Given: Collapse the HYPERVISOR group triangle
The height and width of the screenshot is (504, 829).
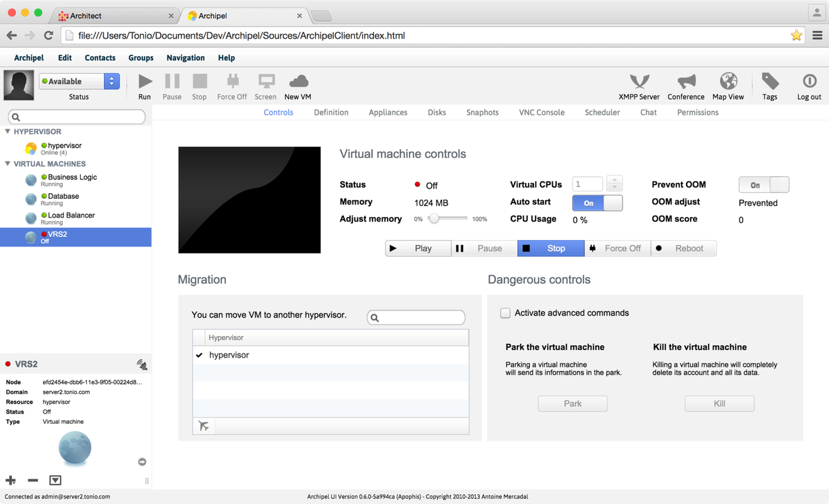Looking at the screenshot, I should click(8, 131).
